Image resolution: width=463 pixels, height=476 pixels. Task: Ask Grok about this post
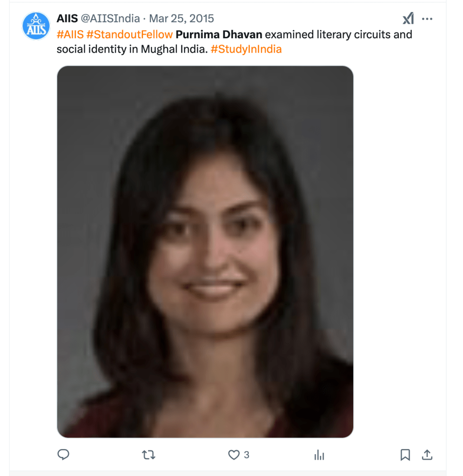(408, 19)
